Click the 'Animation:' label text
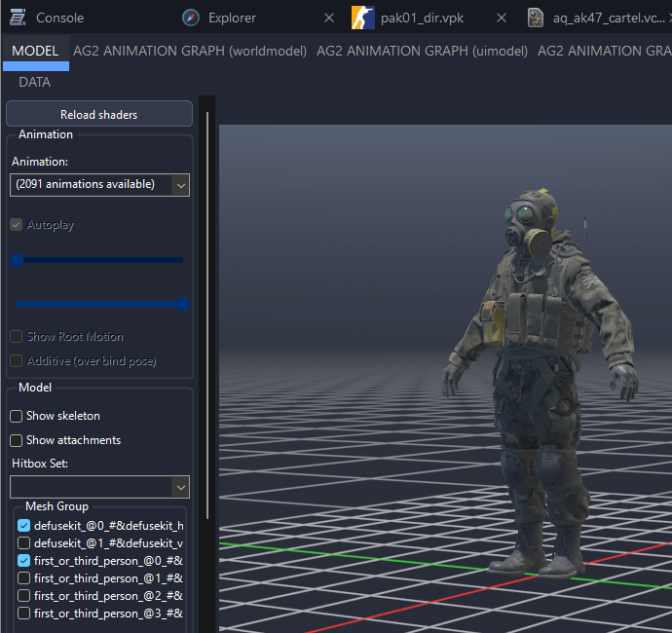This screenshot has width=672, height=633. tap(40, 162)
